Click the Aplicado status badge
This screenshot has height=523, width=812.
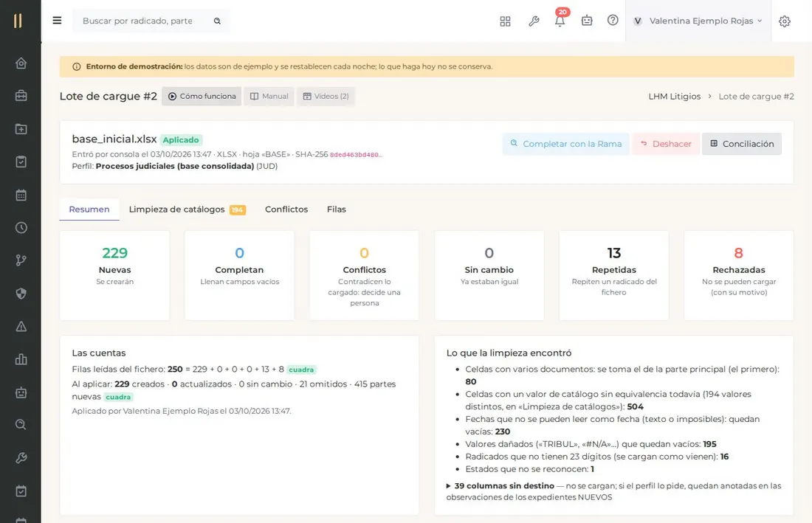click(x=181, y=139)
